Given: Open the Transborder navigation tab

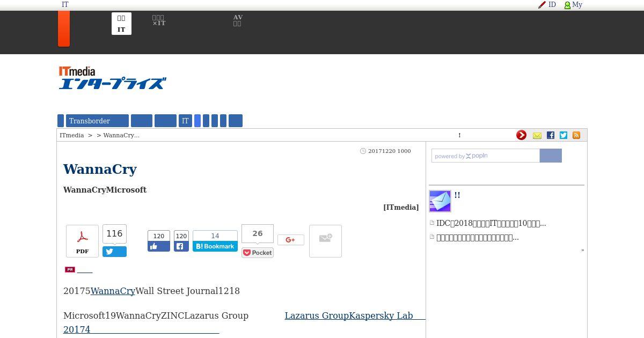Looking at the screenshot, I should [x=97, y=121].
